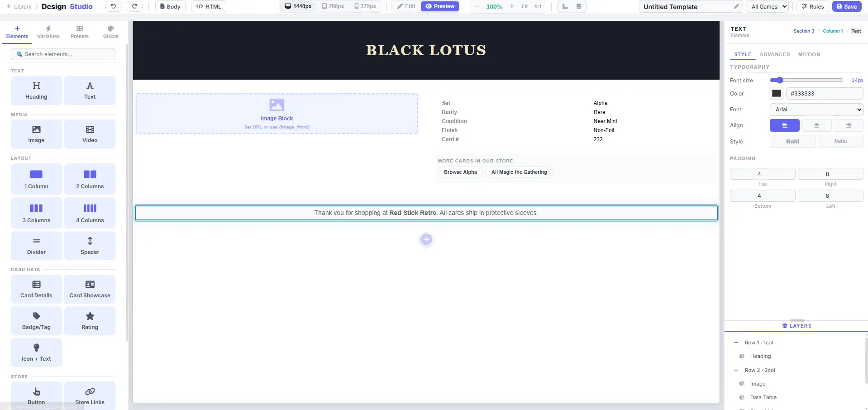Insert a 3 Columns layout
The height and width of the screenshot is (410, 868).
[36, 213]
